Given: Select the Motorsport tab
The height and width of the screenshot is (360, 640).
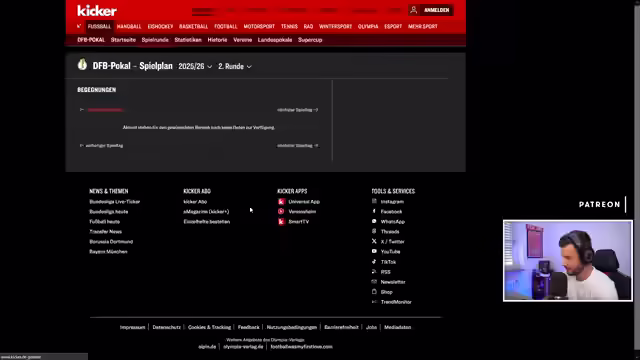Looking at the screenshot, I should [x=259, y=27].
